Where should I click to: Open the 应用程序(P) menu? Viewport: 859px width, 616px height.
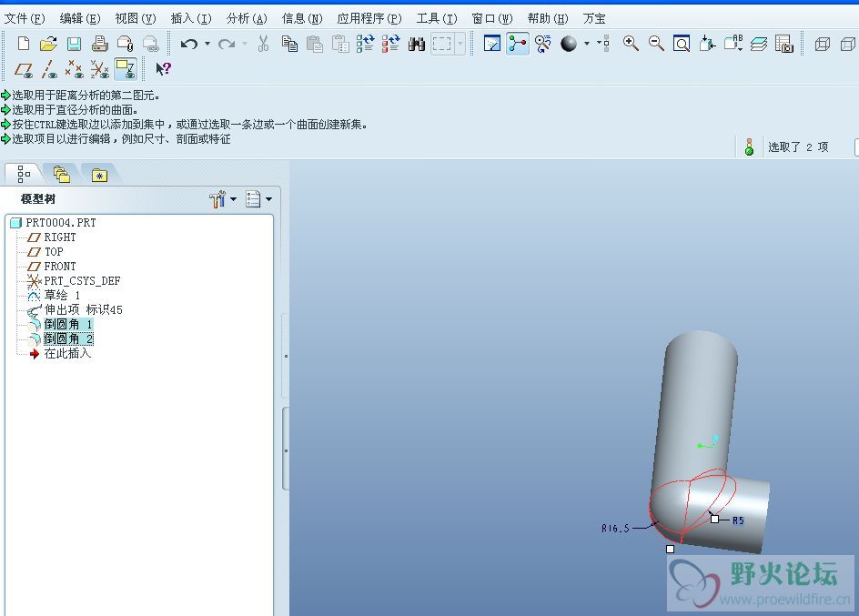tap(369, 18)
